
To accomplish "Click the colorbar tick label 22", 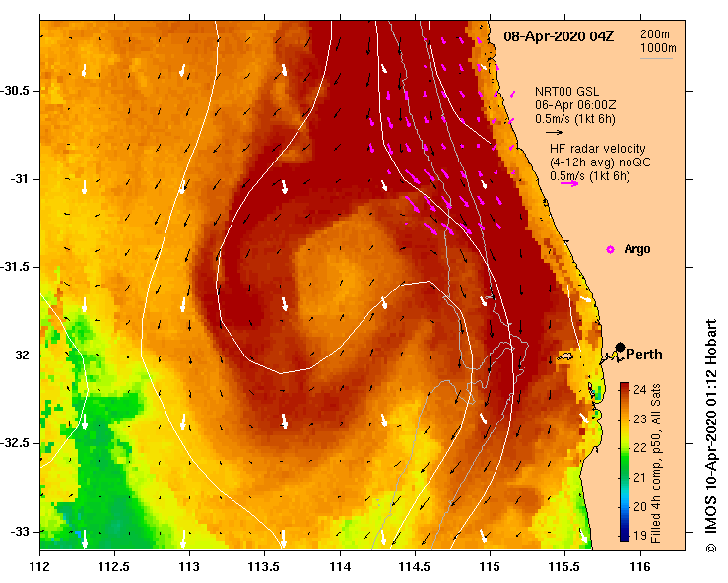I will click(639, 447).
